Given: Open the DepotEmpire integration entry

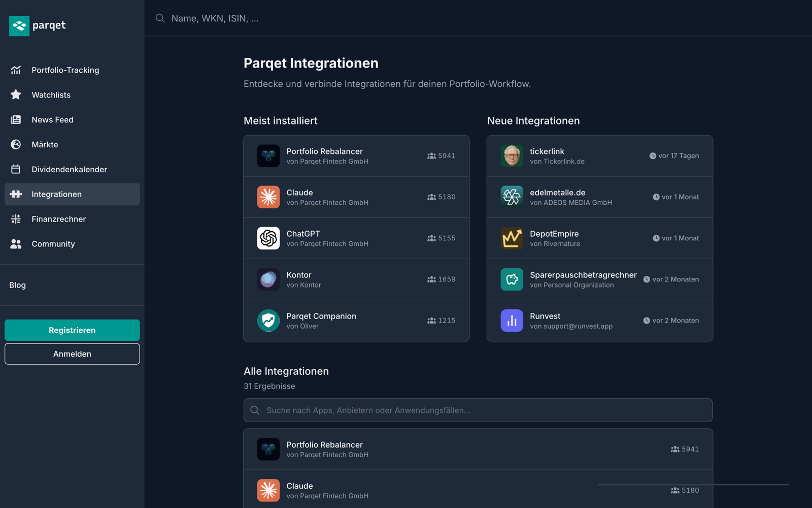Looking at the screenshot, I should pyautogui.click(x=600, y=238).
